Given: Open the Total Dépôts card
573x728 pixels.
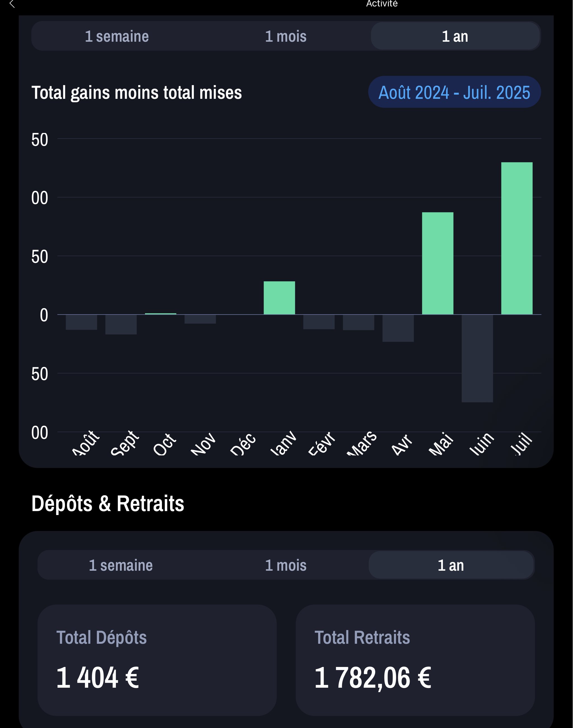Looking at the screenshot, I should (157, 660).
